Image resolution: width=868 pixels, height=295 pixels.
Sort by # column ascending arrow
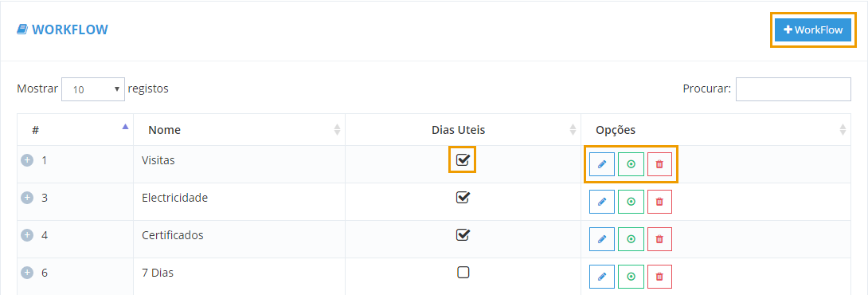point(125,127)
